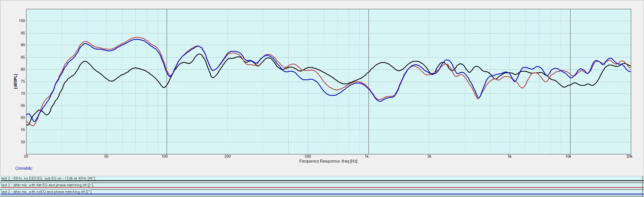Click the [dBSPL] vertical axis label
644x197 pixels.
[15, 81]
